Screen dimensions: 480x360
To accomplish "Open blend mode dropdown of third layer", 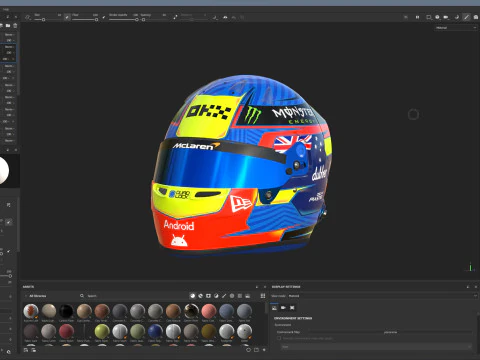I will pos(9,66).
